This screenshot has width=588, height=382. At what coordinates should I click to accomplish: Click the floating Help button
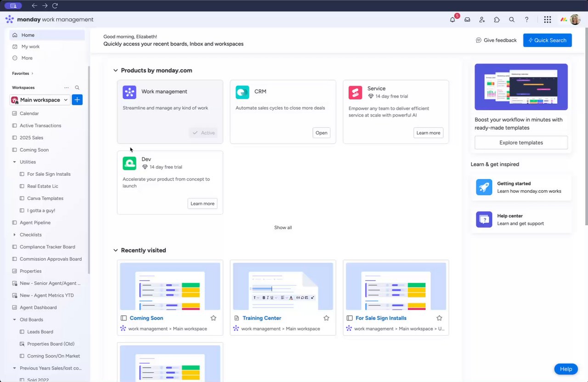coord(566,369)
